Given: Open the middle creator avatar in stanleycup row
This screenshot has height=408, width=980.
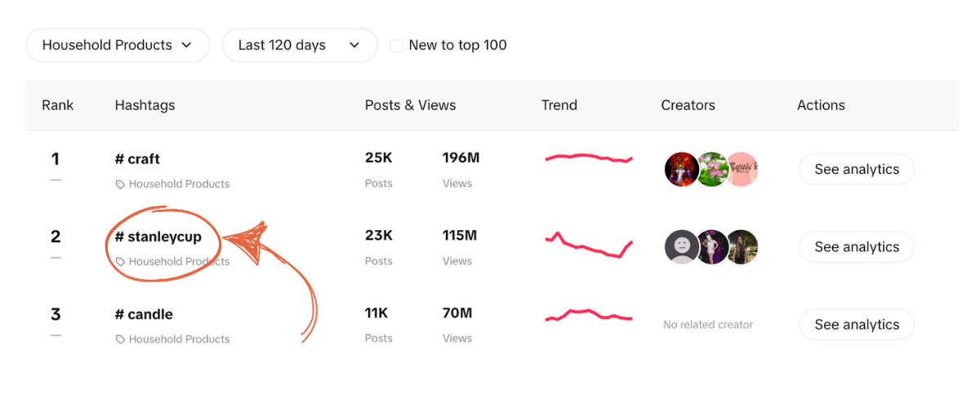Looking at the screenshot, I should [x=712, y=246].
